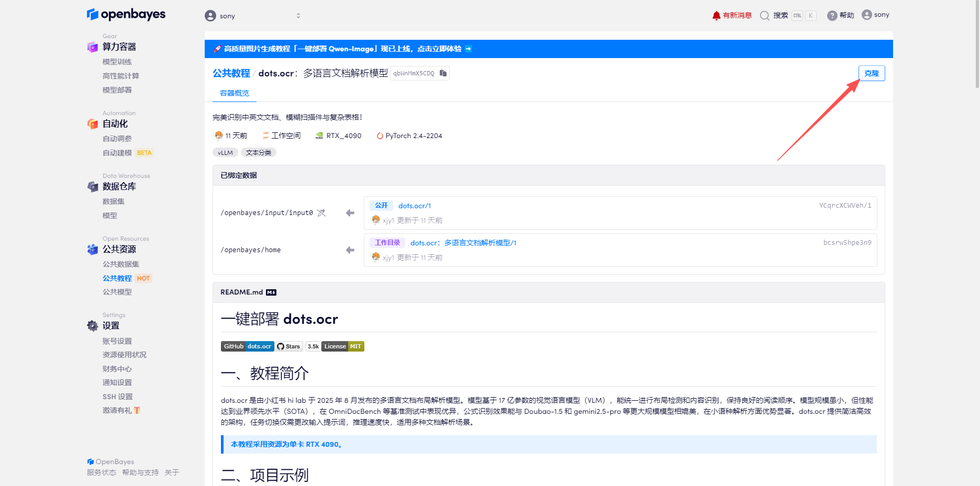Click the page vertical scrollbar
The width and height of the screenshot is (980, 486).
[x=977, y=44]
